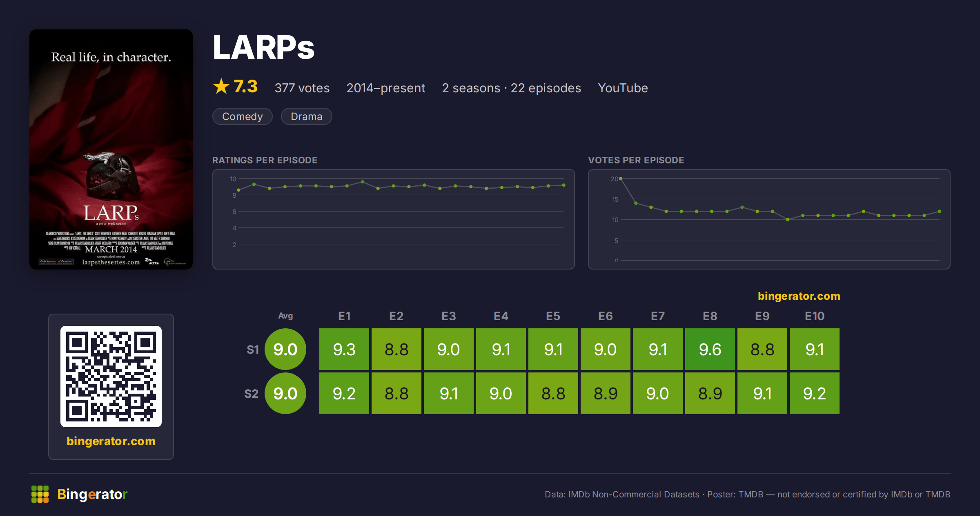Viewport: 980px width, 517px height.
Task: Click the Ratings Per Episode chart
Action: point(394,219)
